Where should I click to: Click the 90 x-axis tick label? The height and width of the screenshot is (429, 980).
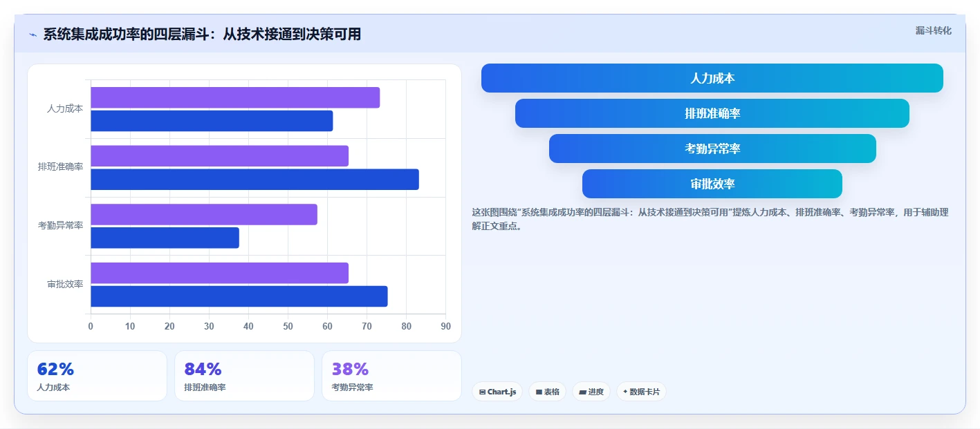[445, 326]
